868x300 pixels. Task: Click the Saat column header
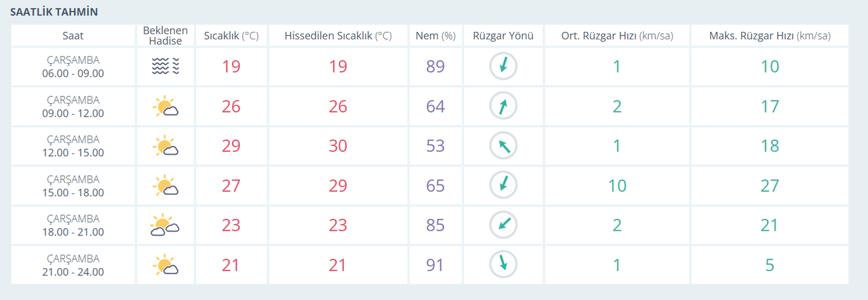(73, 36)
